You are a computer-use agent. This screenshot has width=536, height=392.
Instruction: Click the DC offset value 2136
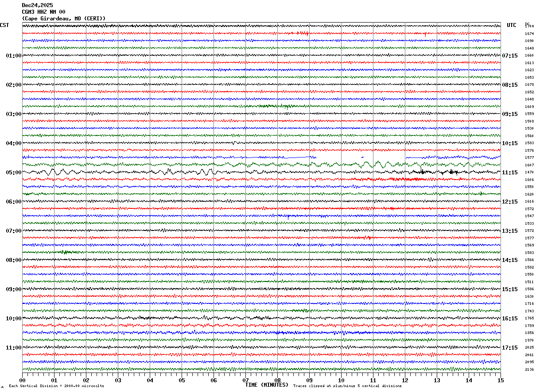coord(529,369)
